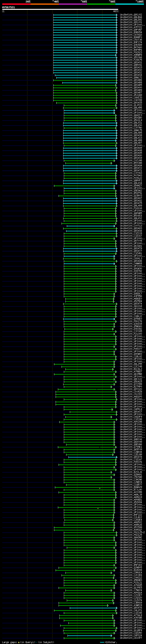The width and height of the screenshot is (146, 644).
Task: Select the UniRef100_Q2NBV5 label
Action: (x=131, y=568)
